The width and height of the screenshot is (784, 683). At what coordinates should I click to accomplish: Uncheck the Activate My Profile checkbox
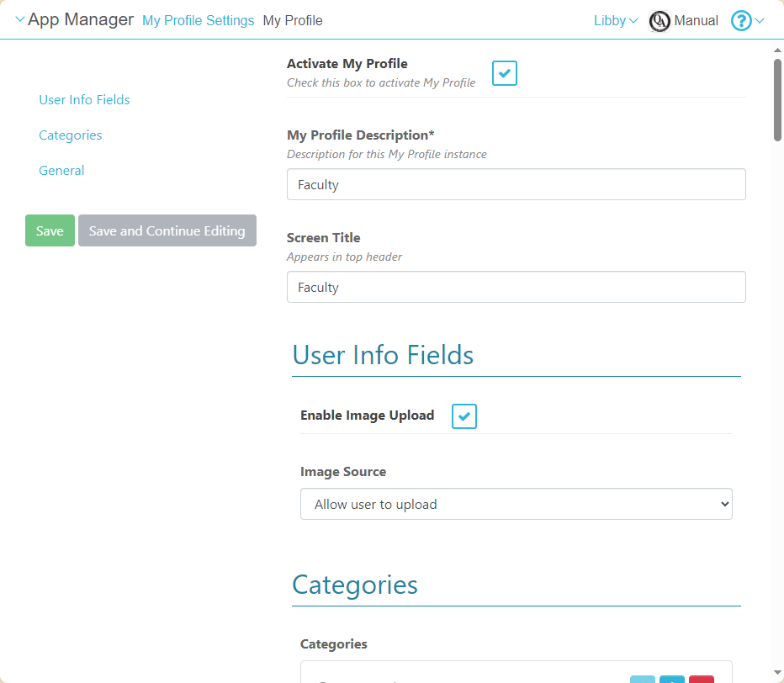pos(505,73)
